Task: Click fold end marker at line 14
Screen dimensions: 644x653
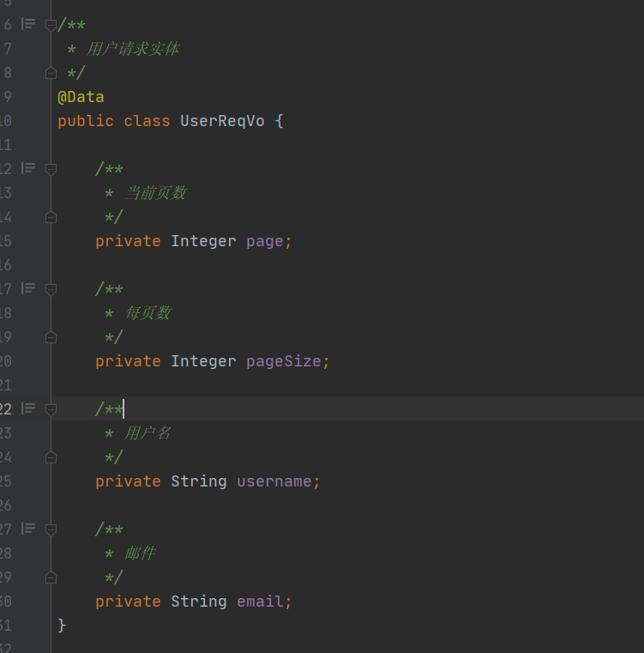Action: (51, 217)
